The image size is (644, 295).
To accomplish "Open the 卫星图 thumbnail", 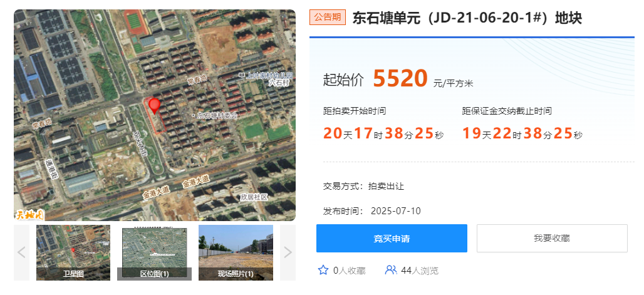I will pyautogui.click(x=73, y=252).
